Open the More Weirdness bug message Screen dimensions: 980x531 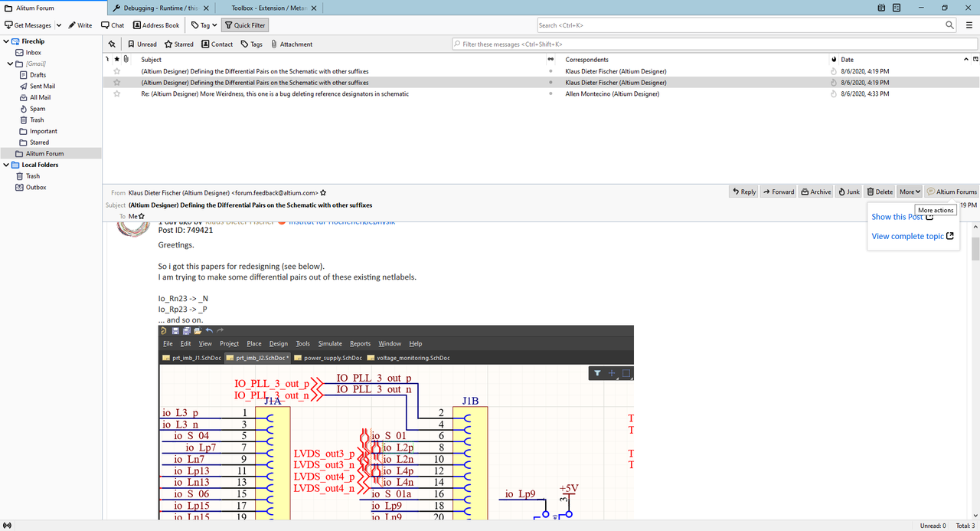[x=275, y=93]
